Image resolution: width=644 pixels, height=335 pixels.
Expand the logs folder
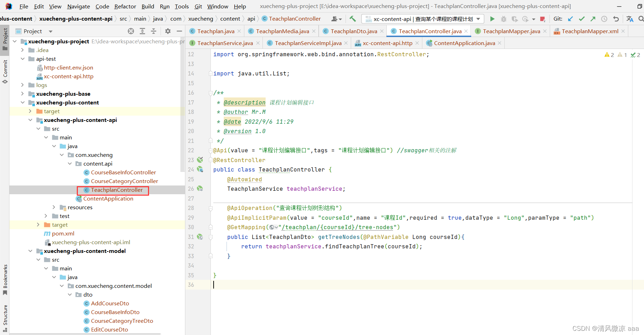23,85
